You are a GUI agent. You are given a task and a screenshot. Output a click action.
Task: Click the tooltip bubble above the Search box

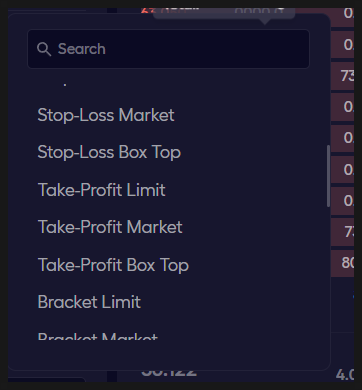224,13
